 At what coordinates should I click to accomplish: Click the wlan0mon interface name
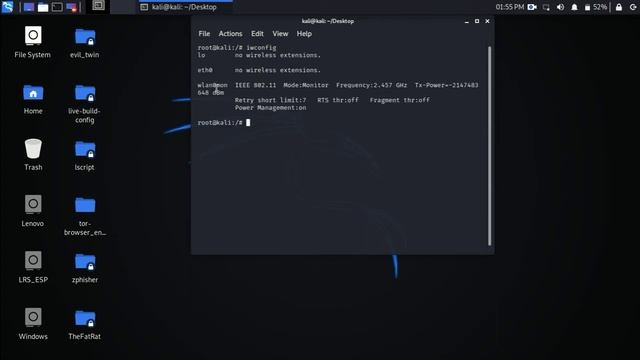tap(212, 85)
